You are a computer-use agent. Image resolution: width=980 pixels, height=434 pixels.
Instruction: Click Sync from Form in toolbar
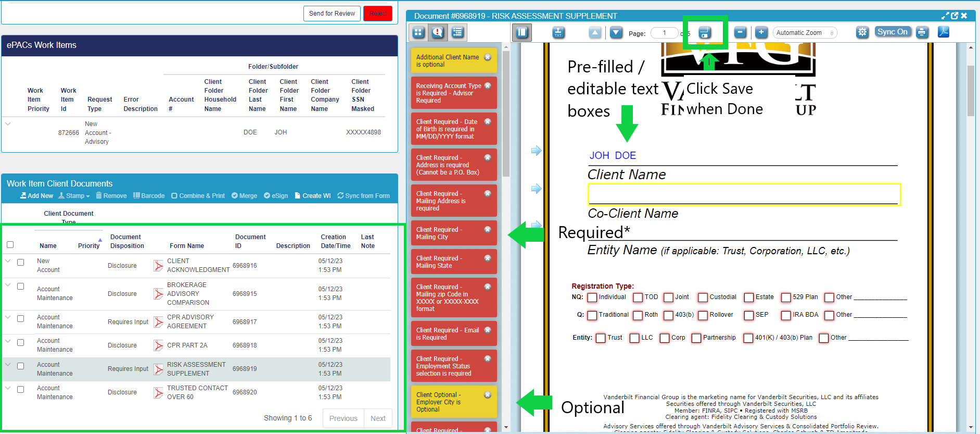click(x=363, y=196)
